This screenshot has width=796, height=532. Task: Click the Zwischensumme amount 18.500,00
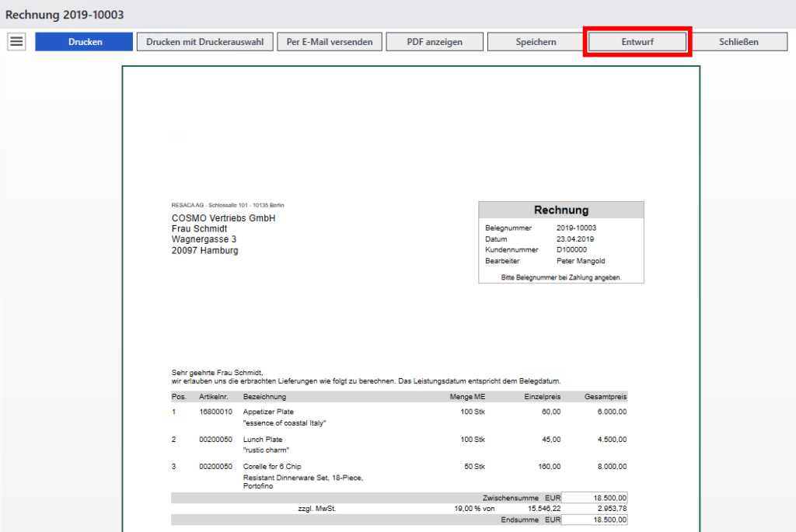tap(595, 497)
